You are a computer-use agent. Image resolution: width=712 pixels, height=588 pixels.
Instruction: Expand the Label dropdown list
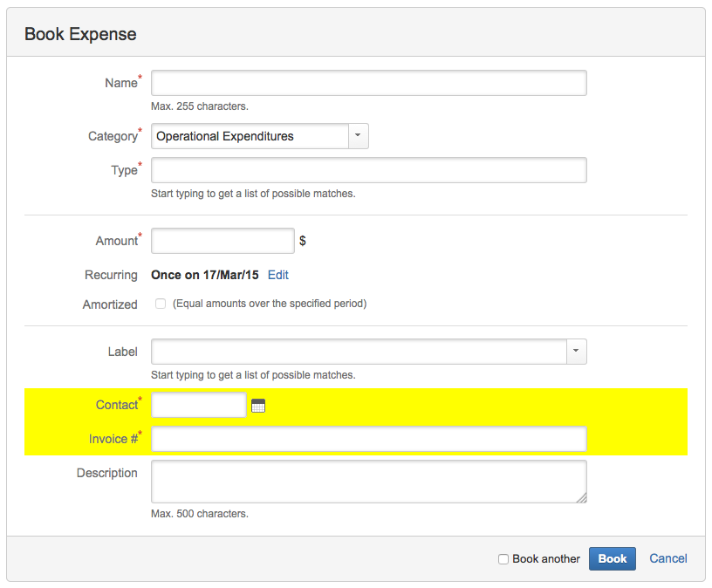(577, 351)
